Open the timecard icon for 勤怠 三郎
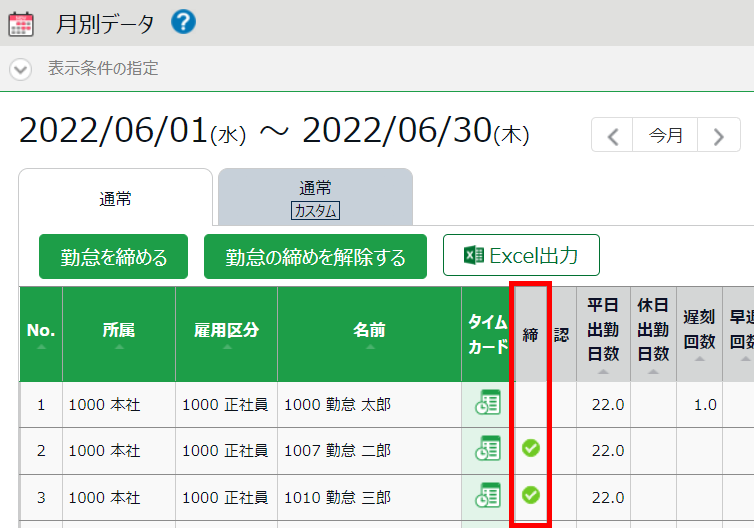Screen dimensions: 754x528 tap(487, 495)
